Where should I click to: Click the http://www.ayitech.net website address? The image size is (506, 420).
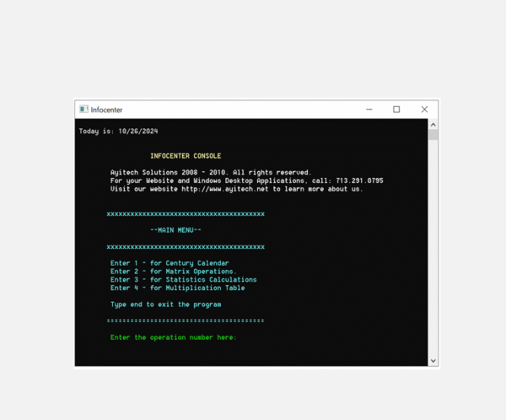pos(224,189)
